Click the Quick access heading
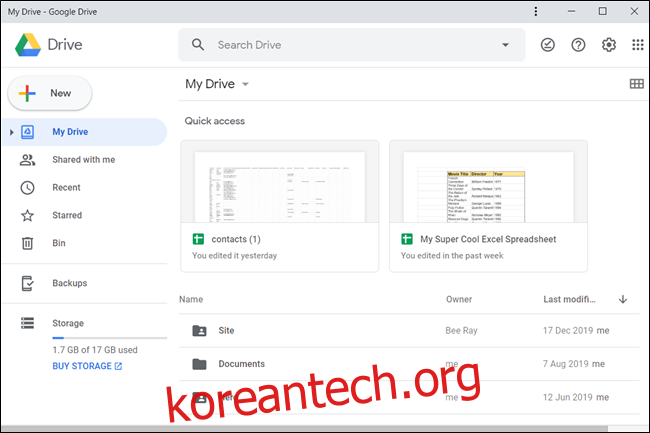This screenshot has width=650, height=433. (215, 121)
